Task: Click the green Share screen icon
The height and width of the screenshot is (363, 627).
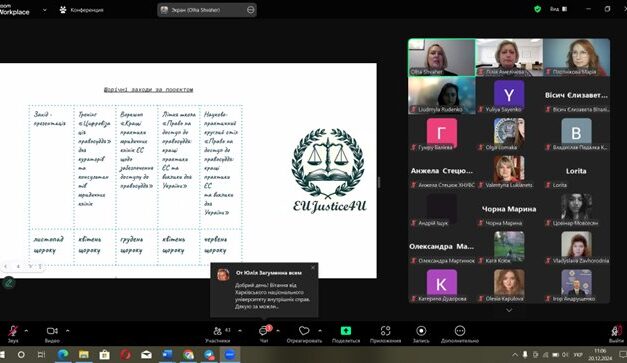Action: (346, 331)
